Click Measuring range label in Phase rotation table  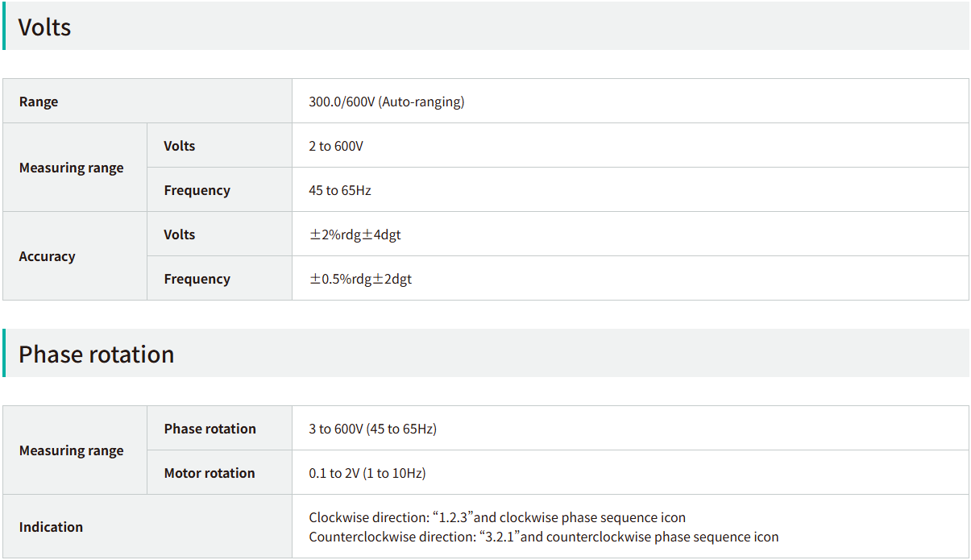tap(71, 450)
